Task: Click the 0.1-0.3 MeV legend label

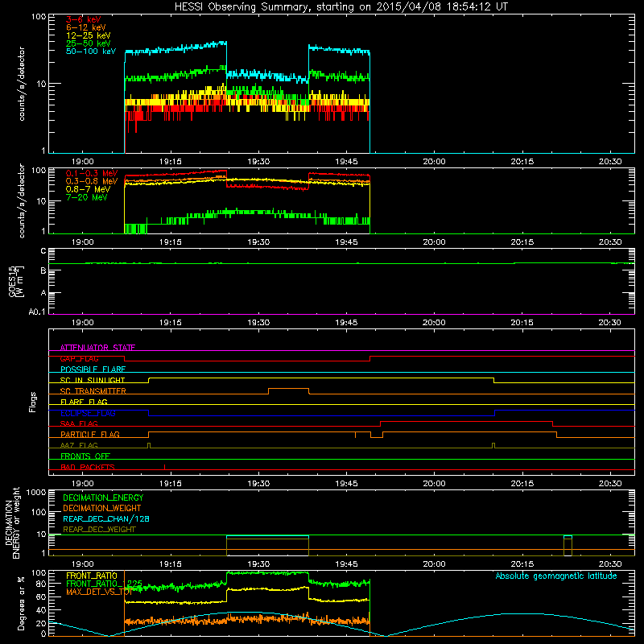Action: (92, 173)
